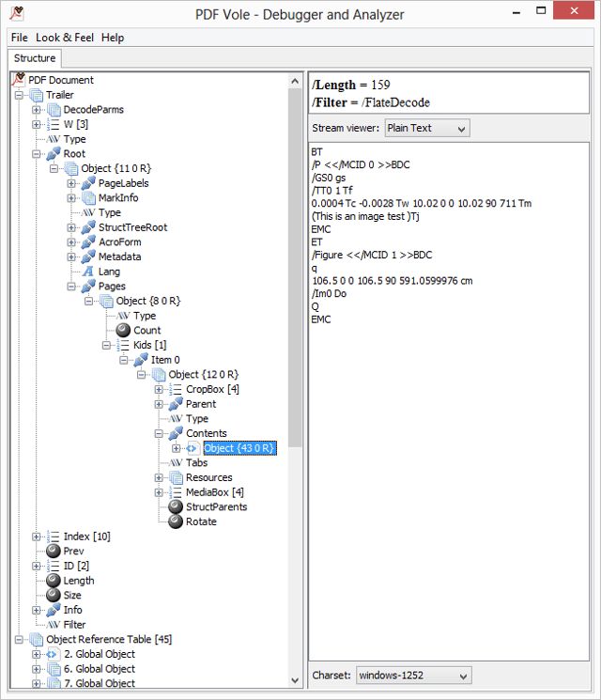Image resolution: width=601 pixels, height=700 pixels.
Task: Click the Object {8 0 R} icon
Action: click(x=106, y=301)
